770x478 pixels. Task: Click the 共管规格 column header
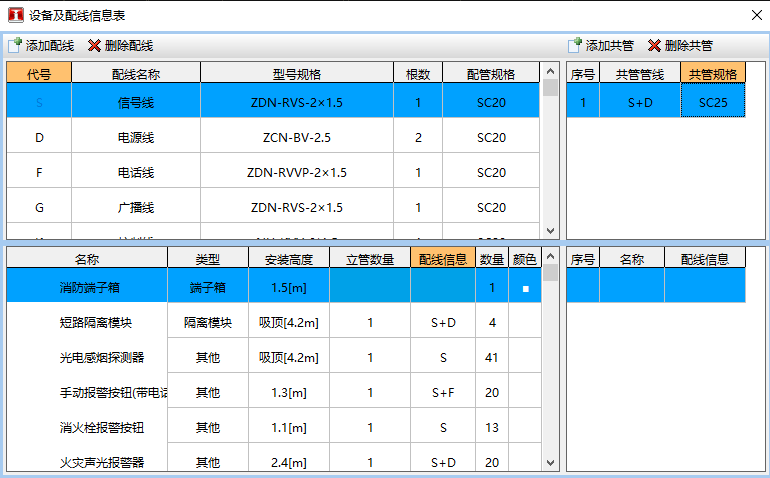pyautogui.click(x=713, y=74)
